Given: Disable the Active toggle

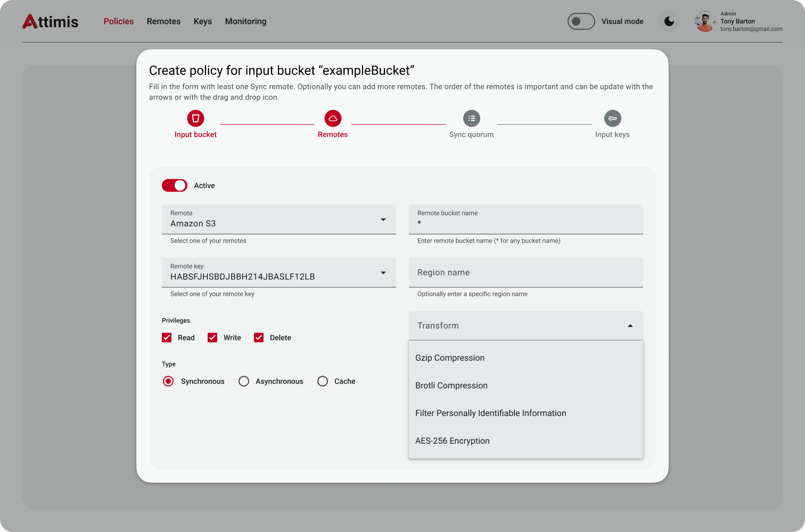Looking at the screenshot, I should [175, 186].
